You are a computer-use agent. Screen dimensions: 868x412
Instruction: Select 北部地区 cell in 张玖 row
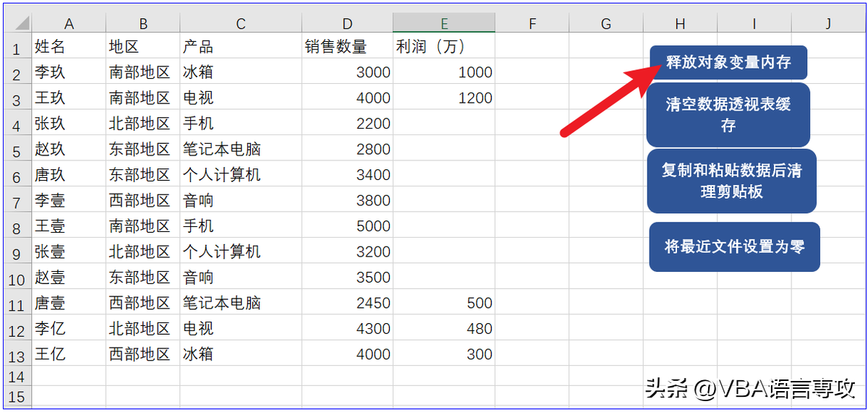coord(142,124)
